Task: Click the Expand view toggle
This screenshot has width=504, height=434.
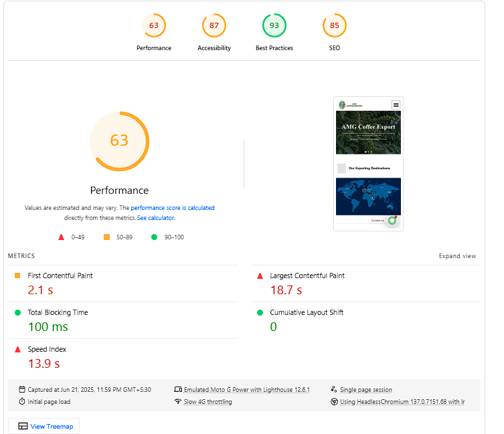Action: click(x=457, y=256)
